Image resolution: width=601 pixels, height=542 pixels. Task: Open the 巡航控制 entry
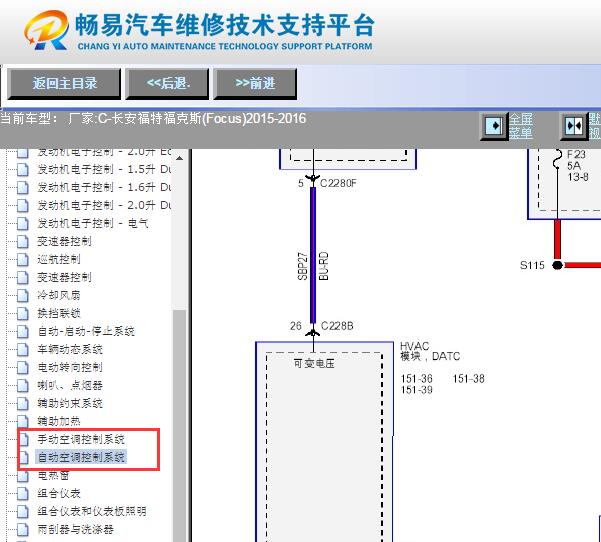(59, 259)
